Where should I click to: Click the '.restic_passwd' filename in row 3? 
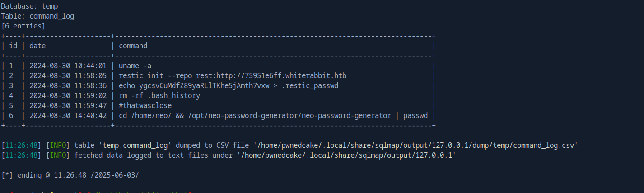321,85
